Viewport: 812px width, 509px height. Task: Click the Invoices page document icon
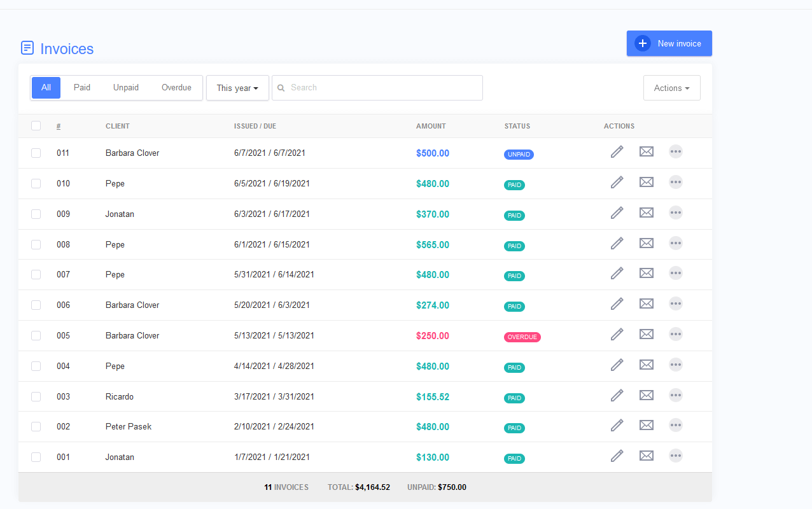pos(27,48)
